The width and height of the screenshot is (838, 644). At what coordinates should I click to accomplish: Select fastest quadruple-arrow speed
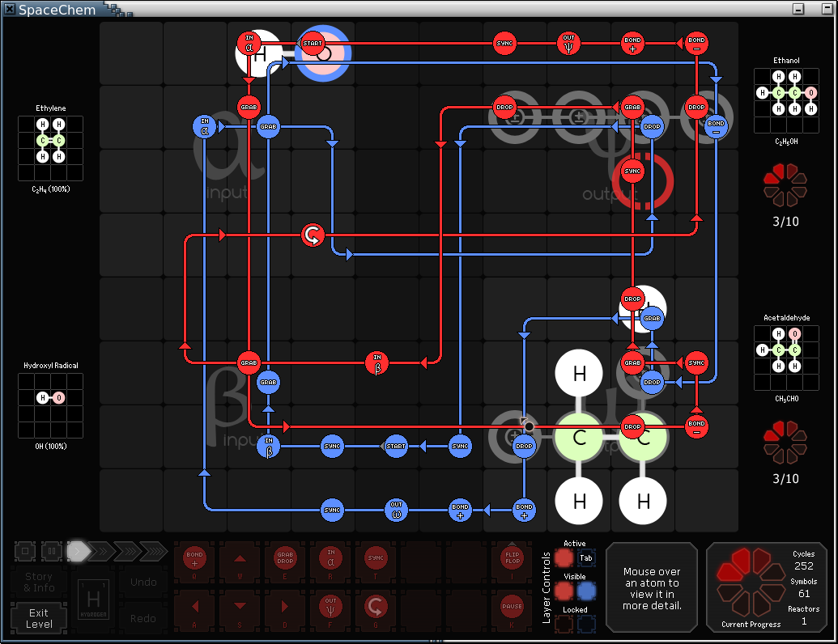(x=154, y=551)
